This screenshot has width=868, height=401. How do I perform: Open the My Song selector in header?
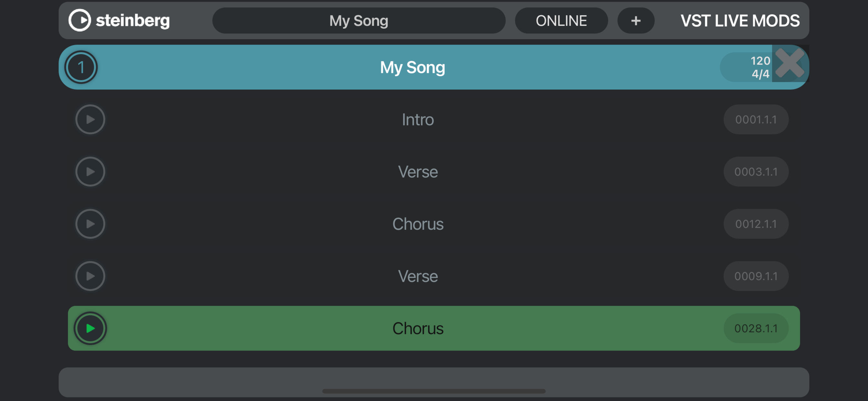coord(358,21)
